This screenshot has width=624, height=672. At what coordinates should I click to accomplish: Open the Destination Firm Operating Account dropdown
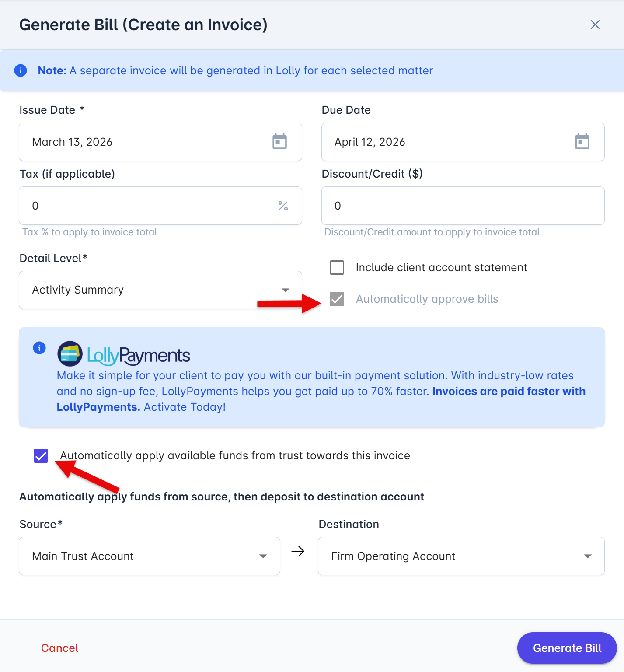pyautogui.click(x=461, y=556)
